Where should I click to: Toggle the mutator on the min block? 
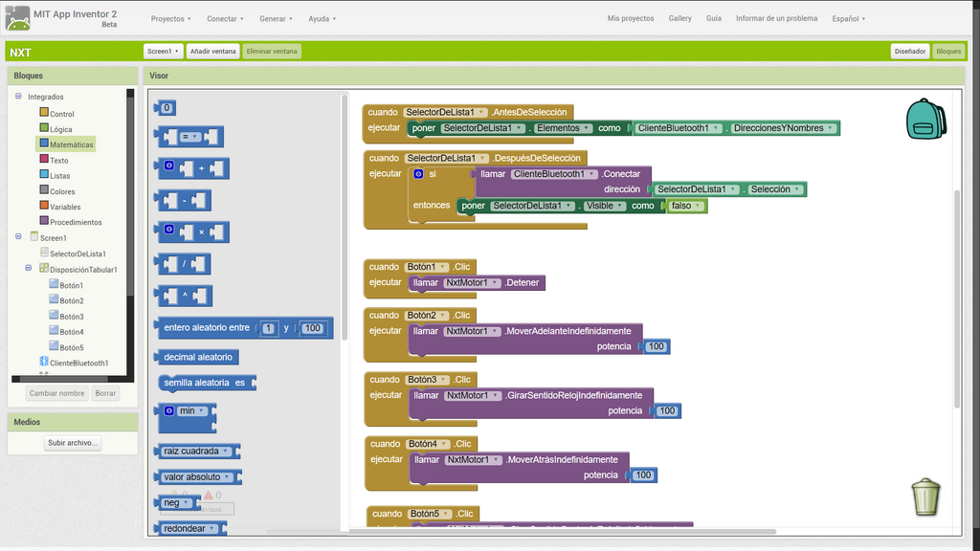pos(169,410)
